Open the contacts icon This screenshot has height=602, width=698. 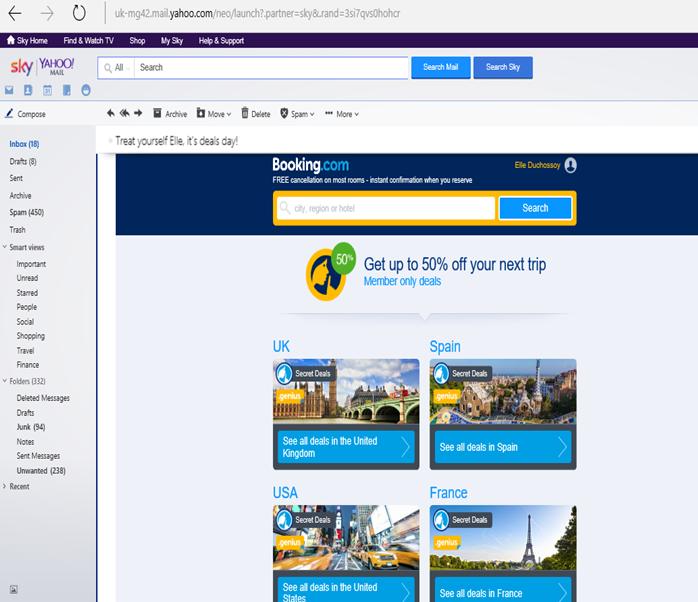click(28, 90)
